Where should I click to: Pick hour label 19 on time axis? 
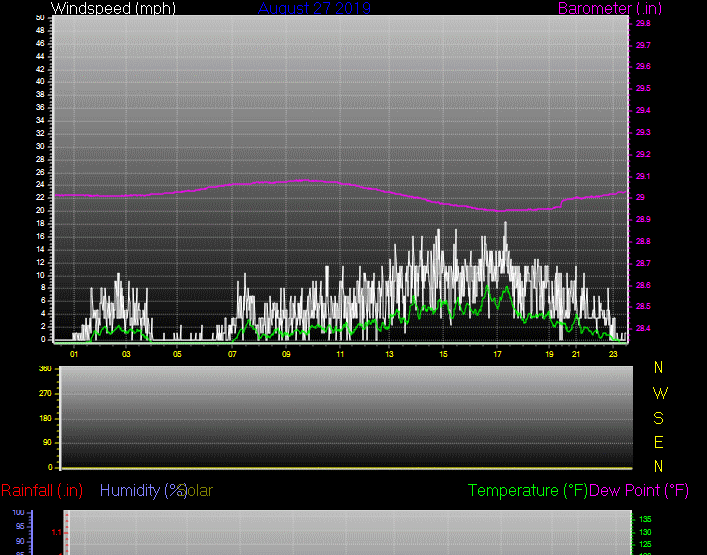coord(549,354)
